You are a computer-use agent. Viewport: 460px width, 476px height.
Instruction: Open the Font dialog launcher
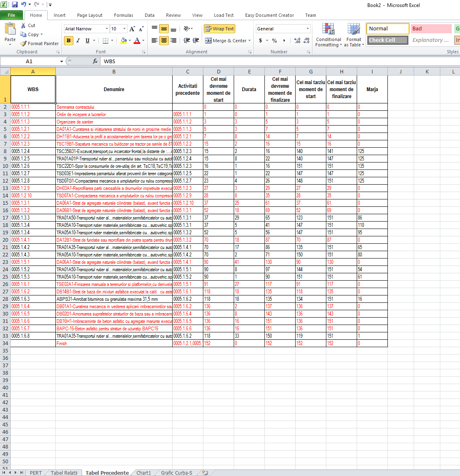(x=144, y=52)
